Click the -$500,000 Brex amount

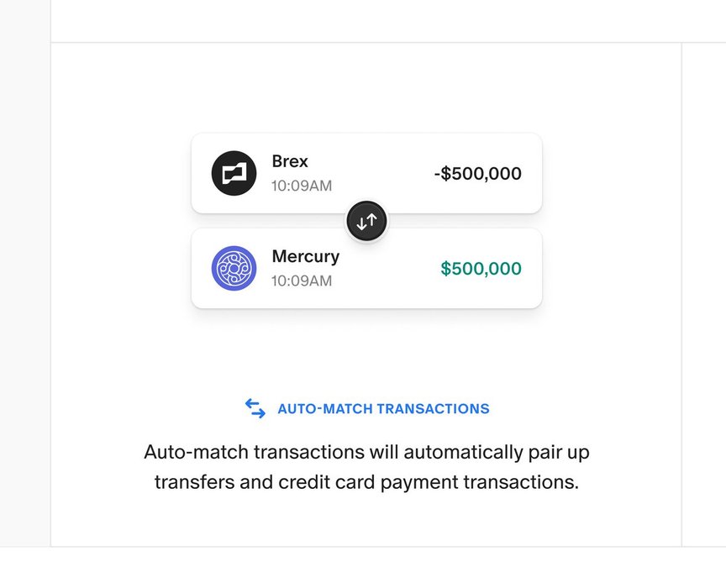(477, 174)
